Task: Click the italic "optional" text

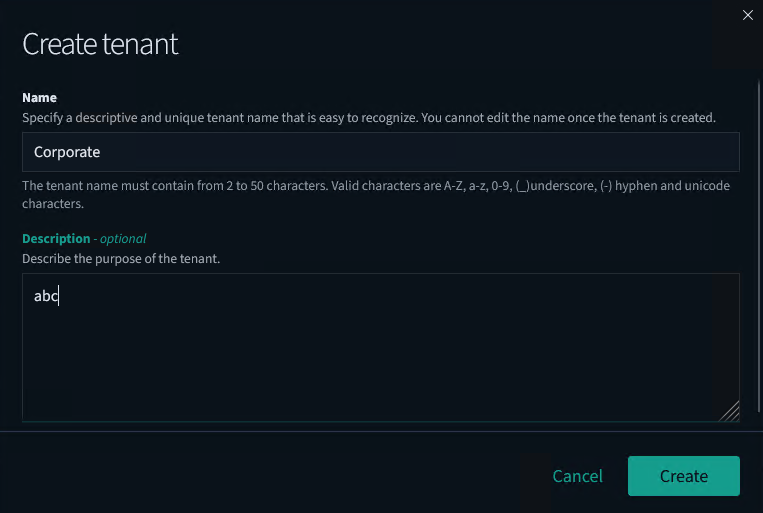Action: (123, 239)
